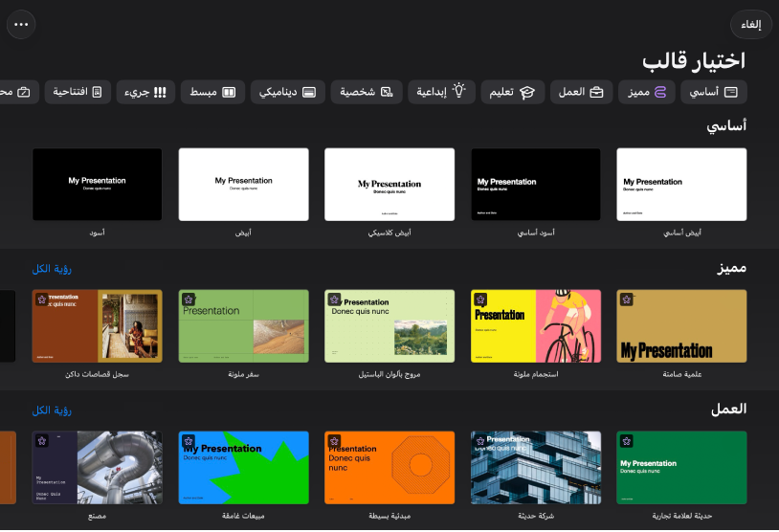Choose the مبدئية بسيطة orange template
This screenshot has height=532, width=779.
tap(389, 468)
